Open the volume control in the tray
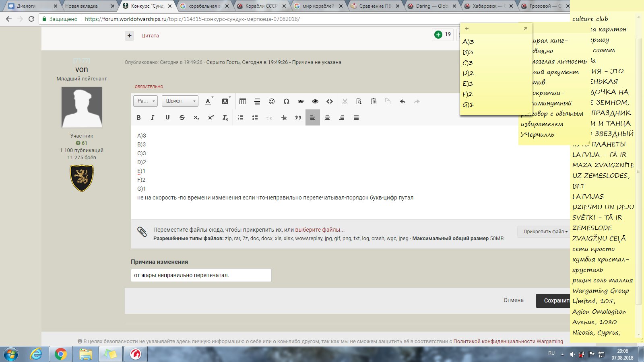Image resolution: width=644 pixels, height=362 pixels. (572, 354)
